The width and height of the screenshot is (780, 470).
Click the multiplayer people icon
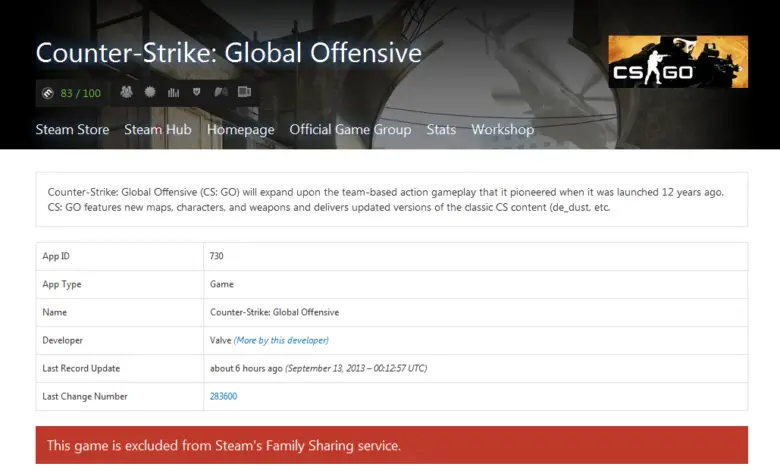click(126, 92)
